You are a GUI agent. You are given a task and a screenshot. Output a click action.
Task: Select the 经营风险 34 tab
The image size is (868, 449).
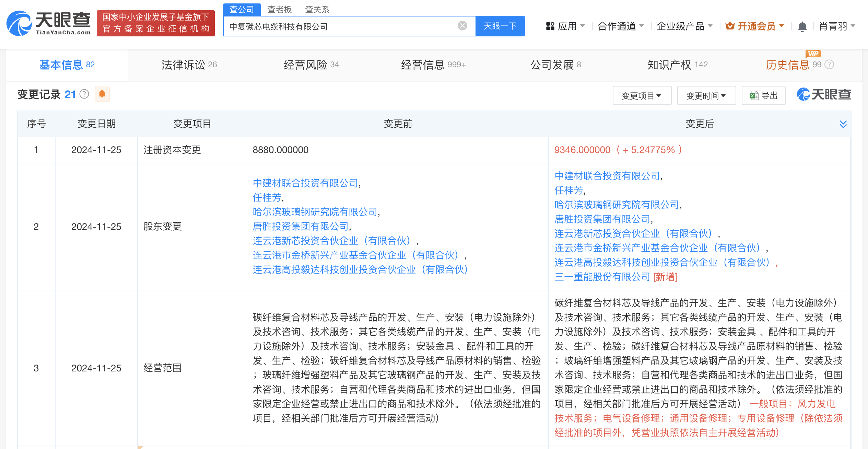pyautogui.click(x=311, y=65)
